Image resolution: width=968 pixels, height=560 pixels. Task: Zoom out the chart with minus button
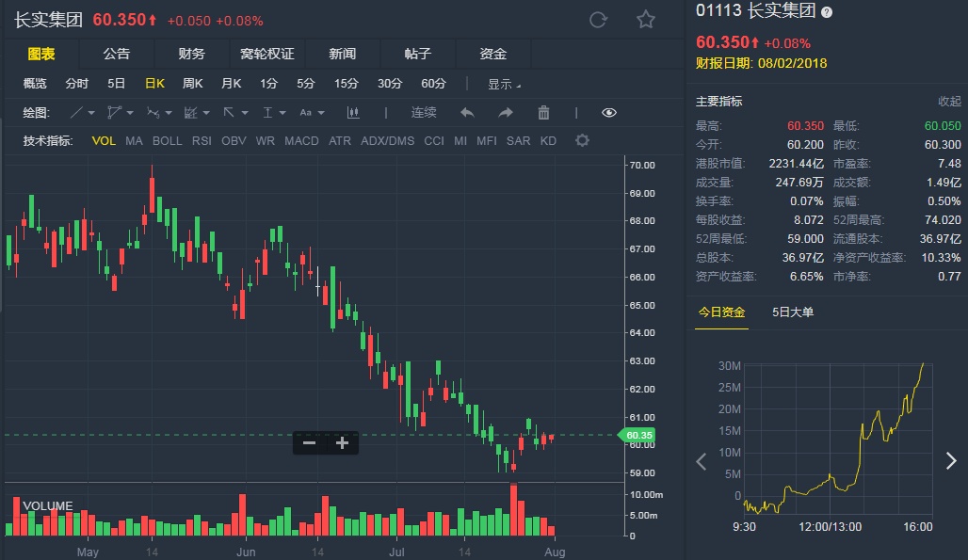click(x=309, y=442)
